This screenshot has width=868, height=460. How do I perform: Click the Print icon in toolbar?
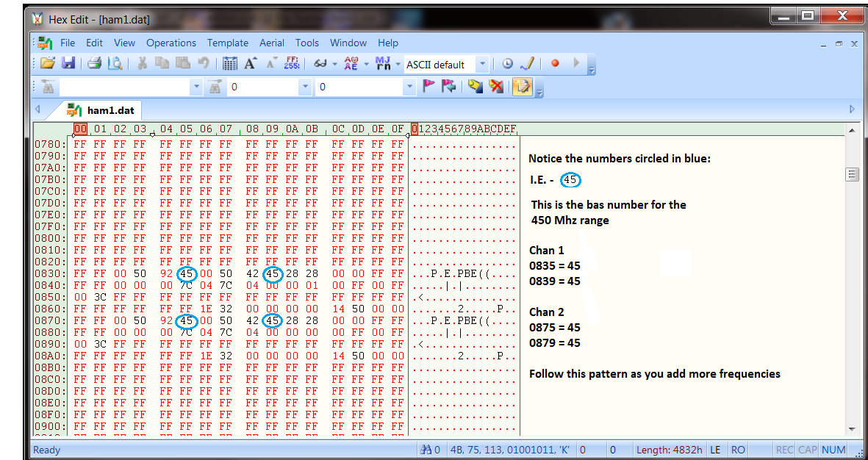point(94,64)
